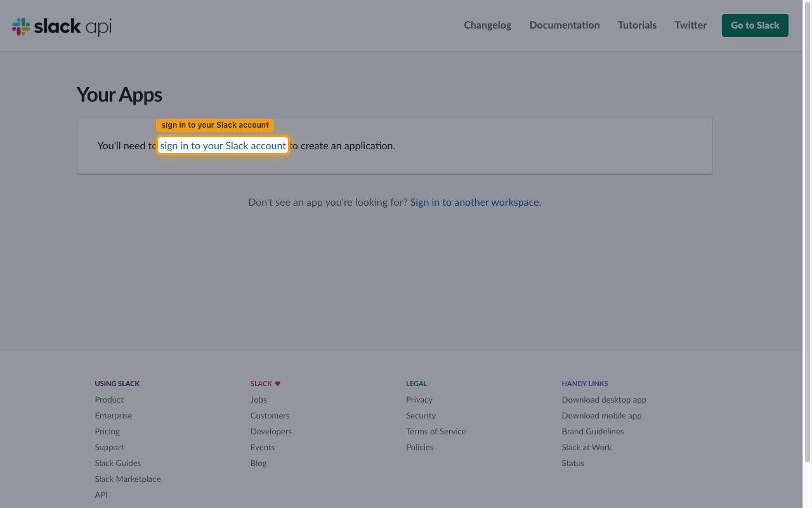Open the Terms of Service link
812x508 pixels.
(x=436, y=431)
